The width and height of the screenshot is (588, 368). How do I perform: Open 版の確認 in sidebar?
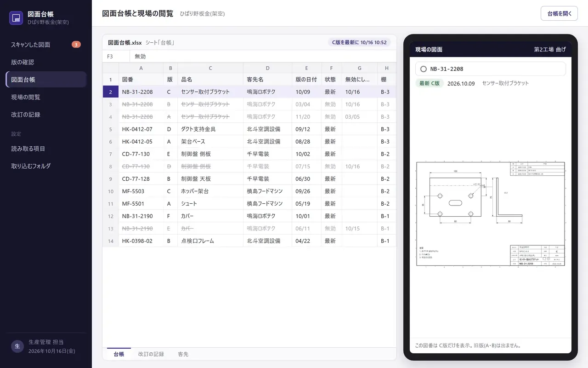tap(46, 62)
